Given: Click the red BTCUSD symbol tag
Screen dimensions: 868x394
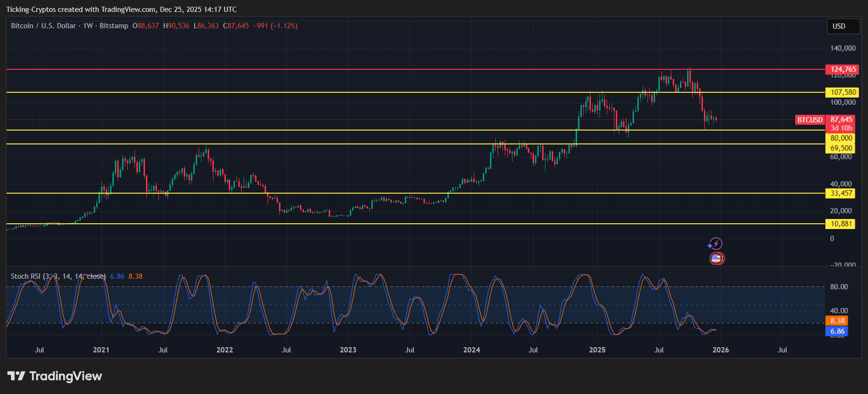Looking at the screenshot, I should (810, 120).
